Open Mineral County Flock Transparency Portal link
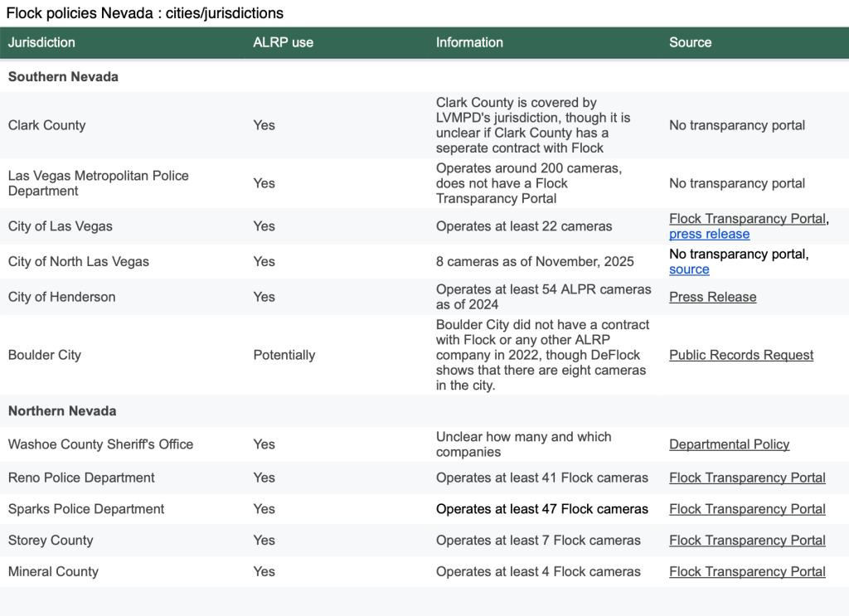 point(747,572)
